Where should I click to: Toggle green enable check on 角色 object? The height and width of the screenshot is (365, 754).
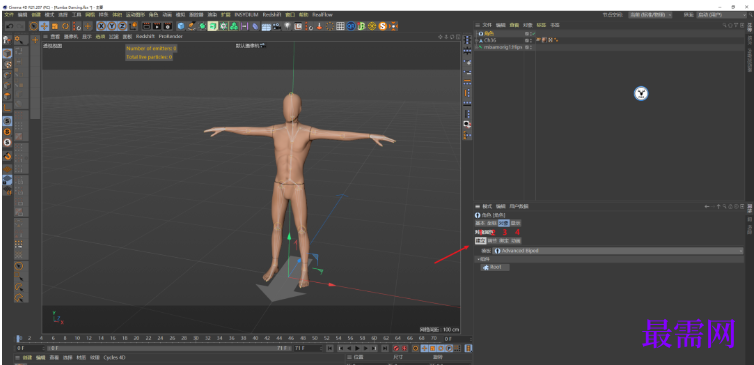533,34
